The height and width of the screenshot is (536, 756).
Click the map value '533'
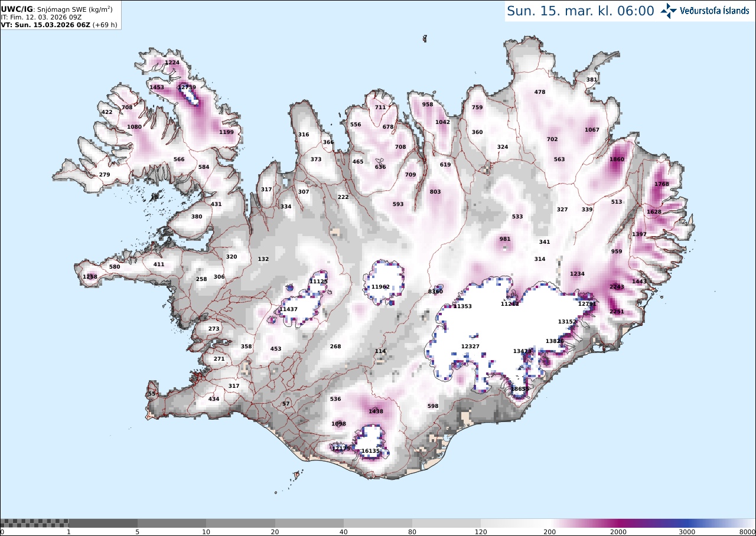(x=517, y=217)
